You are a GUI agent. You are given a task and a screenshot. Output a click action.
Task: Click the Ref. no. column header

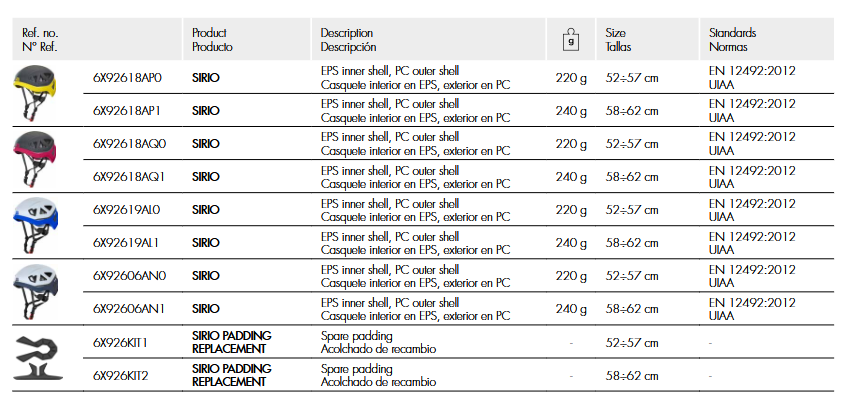(43, 40)
